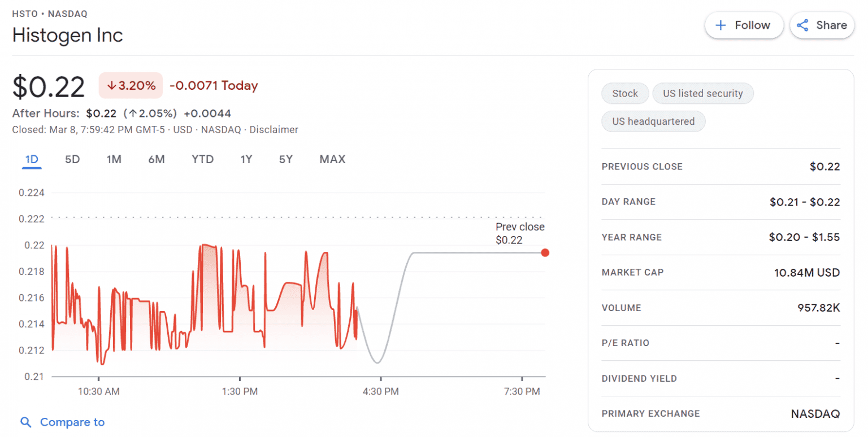Switch to the 5D chart tab

72,159
